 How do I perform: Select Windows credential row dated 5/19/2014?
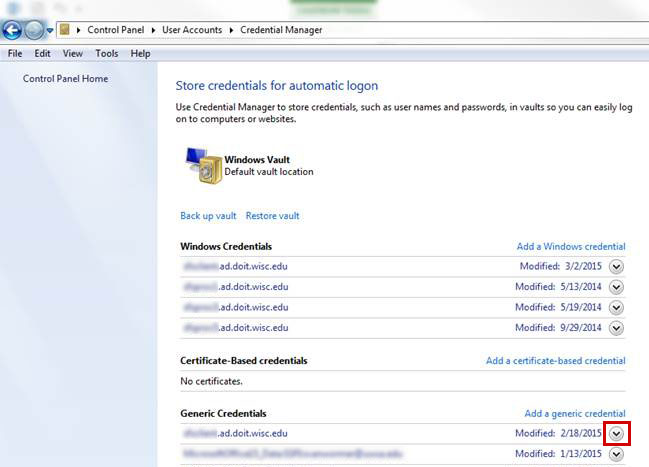[403, 308]
